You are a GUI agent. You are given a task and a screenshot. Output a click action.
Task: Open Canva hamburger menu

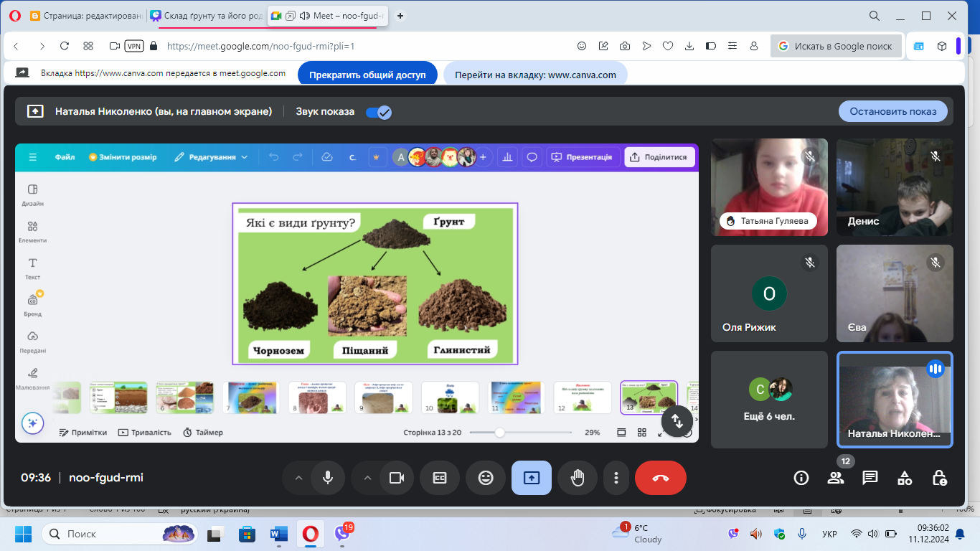(x=32, y=157)
